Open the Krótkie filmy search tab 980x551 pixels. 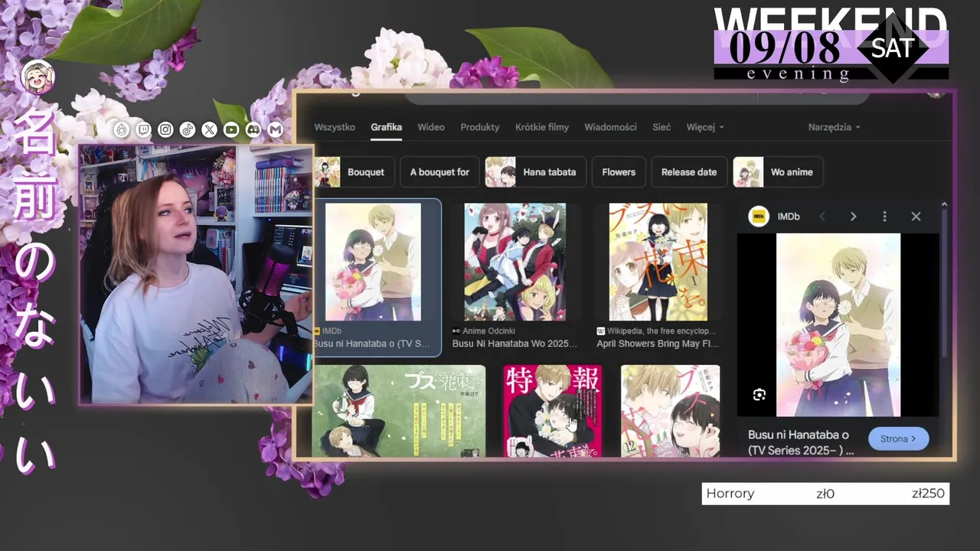click(x=542, y=127)
